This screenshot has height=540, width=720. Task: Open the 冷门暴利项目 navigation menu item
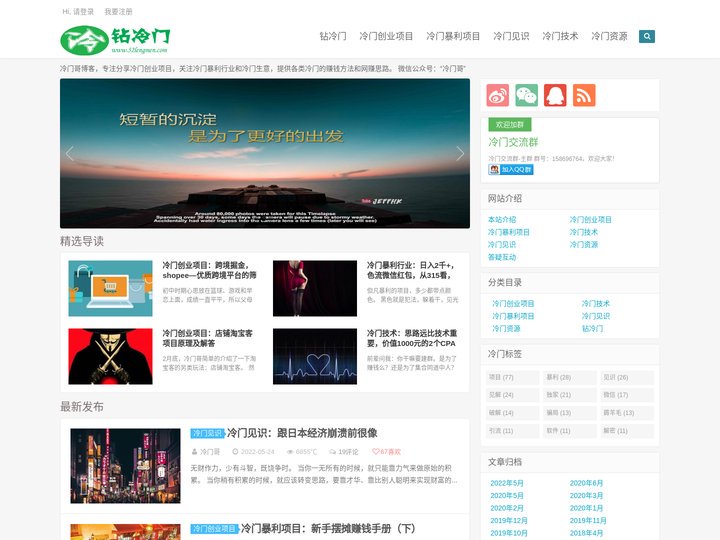453,36
